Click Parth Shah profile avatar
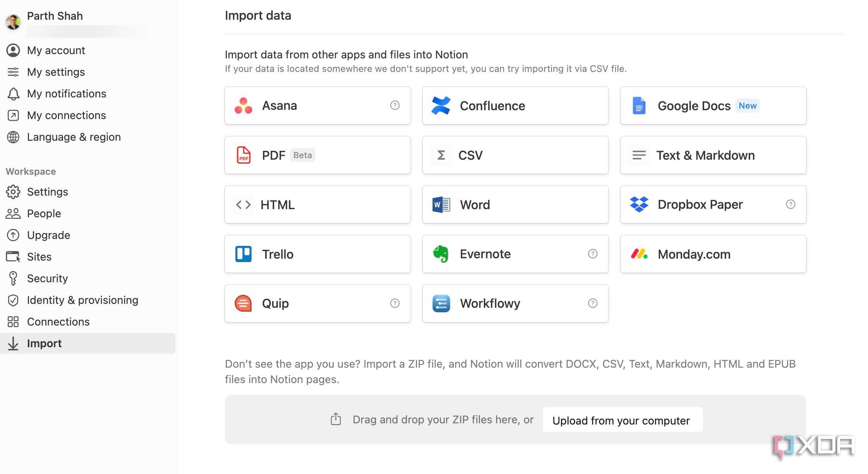The height and width of the screenshot is (474, 868). (x=13, y=22)
